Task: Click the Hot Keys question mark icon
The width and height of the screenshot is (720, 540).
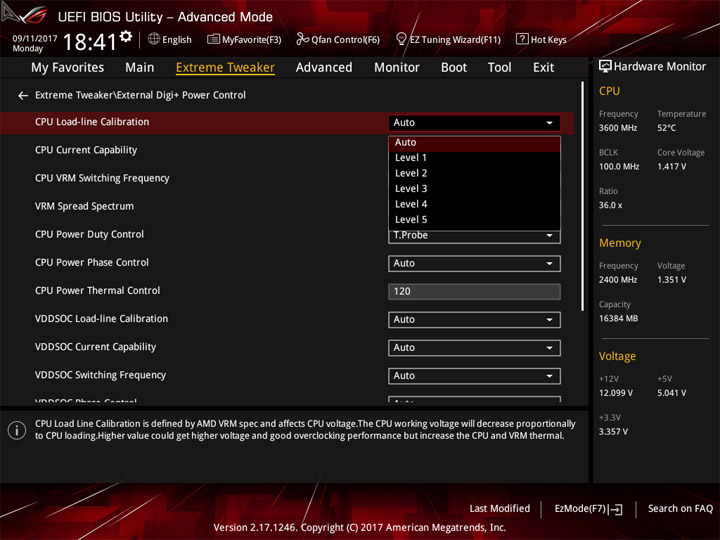Action: pyautogui.click(x=522, y=39)
